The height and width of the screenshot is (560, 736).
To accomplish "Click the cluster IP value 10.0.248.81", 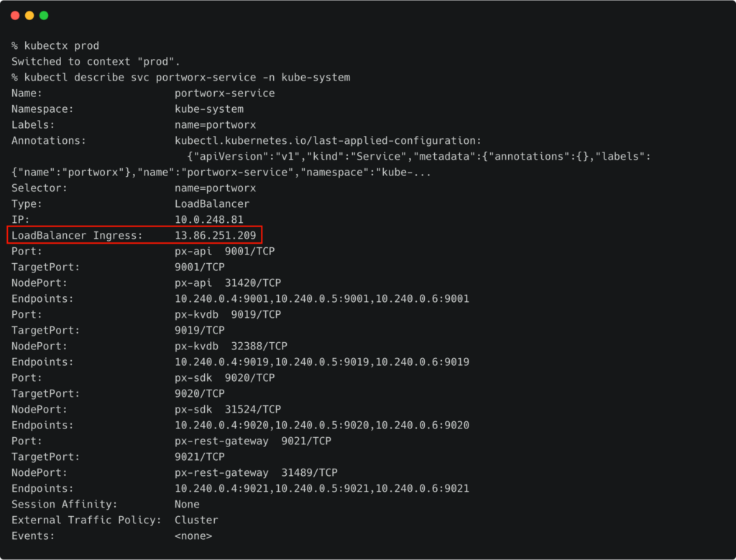I will point(209,219).
